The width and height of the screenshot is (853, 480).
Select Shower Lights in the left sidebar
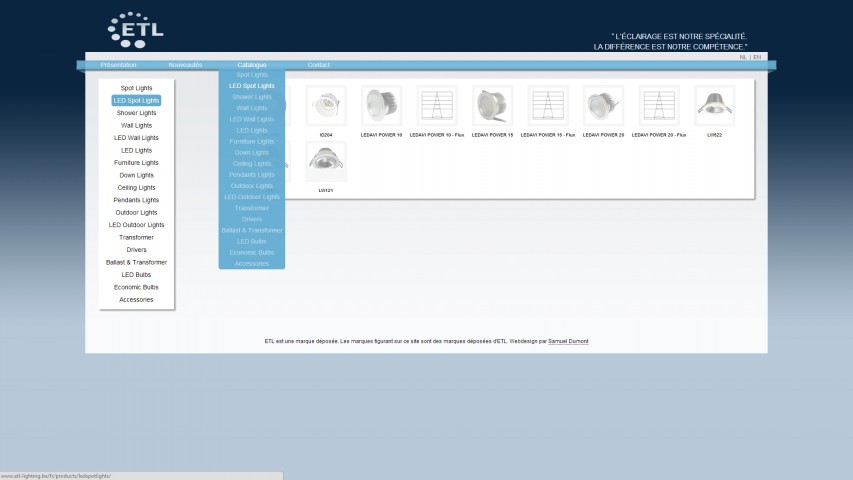137,113
